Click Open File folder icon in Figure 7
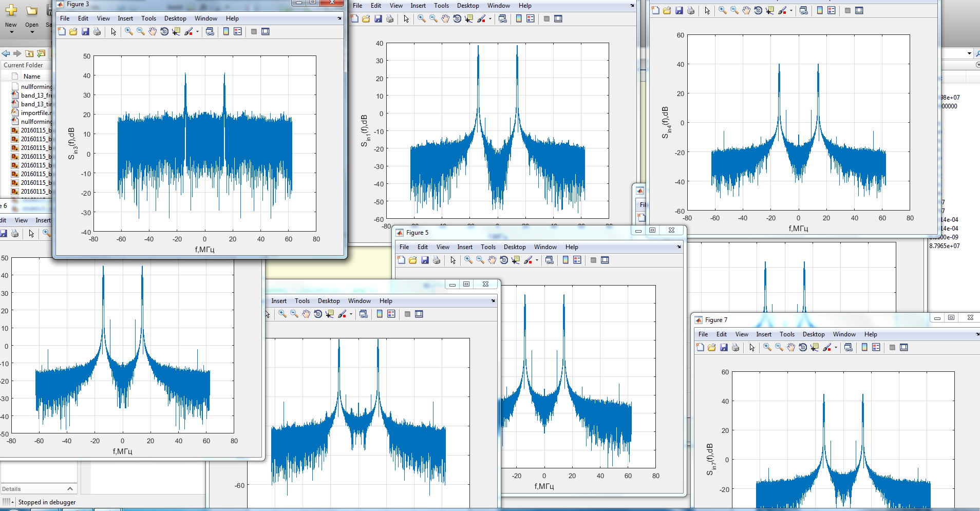The width and height of the screenshot is (980, 511). pyautogui.click(x=711, y=348)
